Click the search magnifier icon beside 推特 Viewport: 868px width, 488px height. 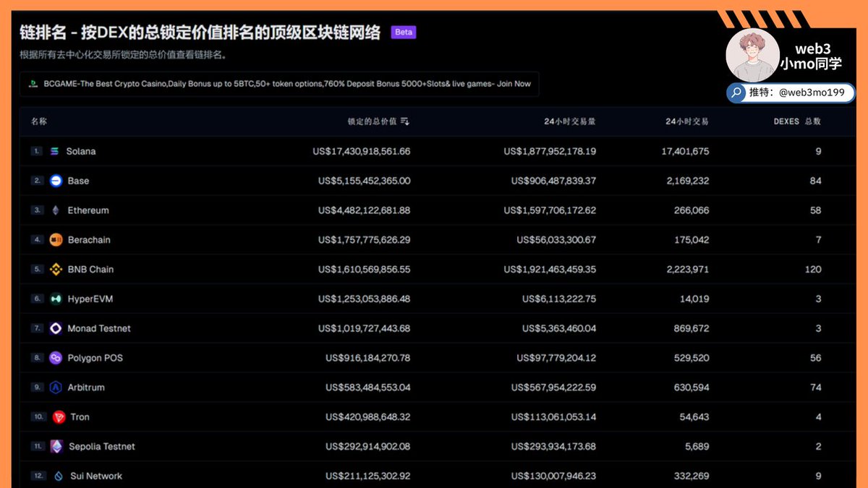click(x=736, y=93)
